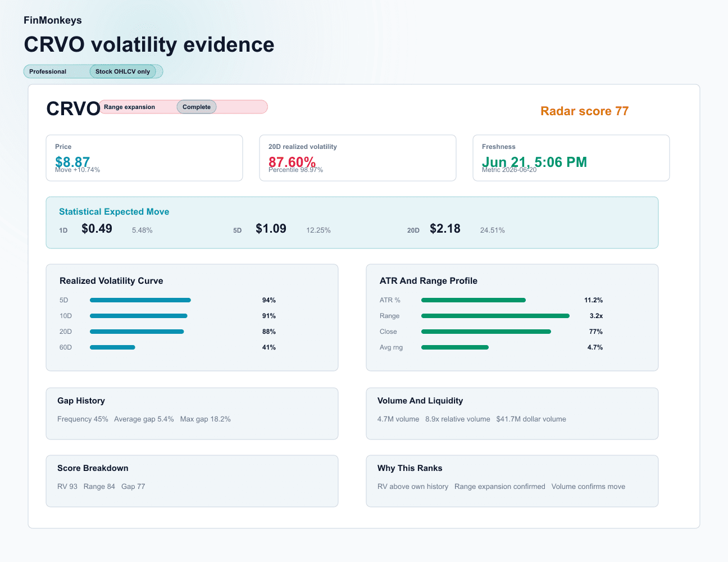Screen dimensions: 728x562
Task: Click the 77% close value
Action: 596,332
